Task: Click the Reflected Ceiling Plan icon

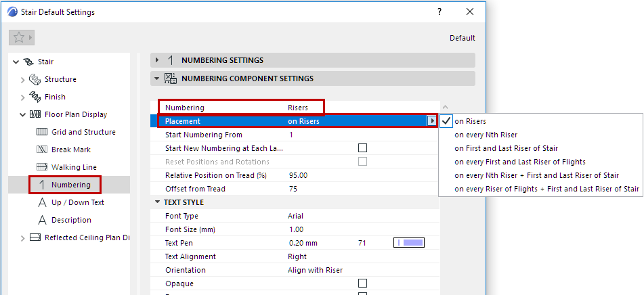Action: 35,237
